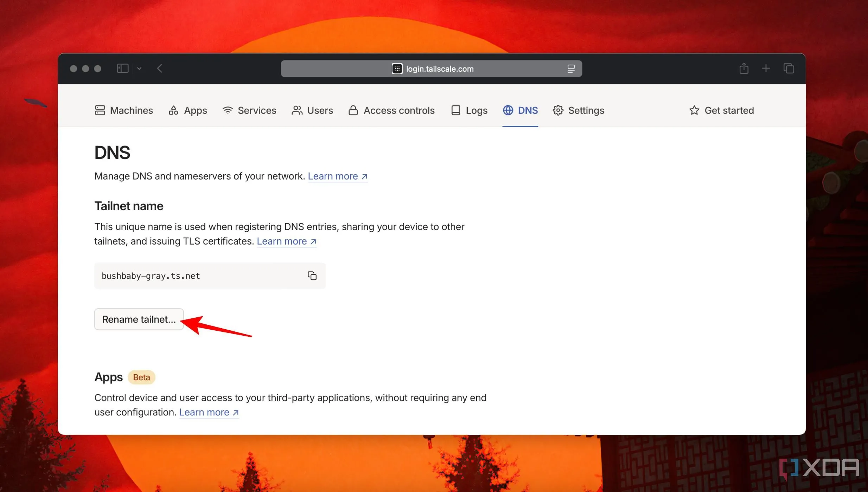The width and height of the screenshot is (868, 492).
Task: Click the login.tailscale.com address bar
Action: click(431, 69)
